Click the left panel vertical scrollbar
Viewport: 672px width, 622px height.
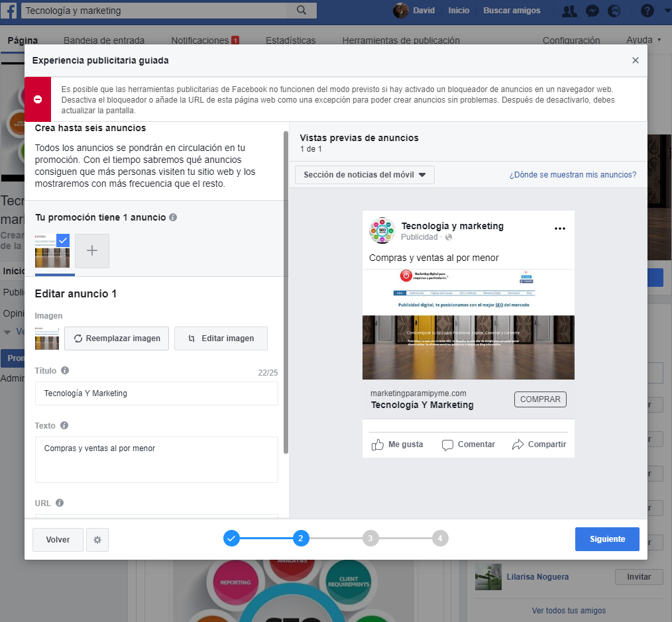286,293
